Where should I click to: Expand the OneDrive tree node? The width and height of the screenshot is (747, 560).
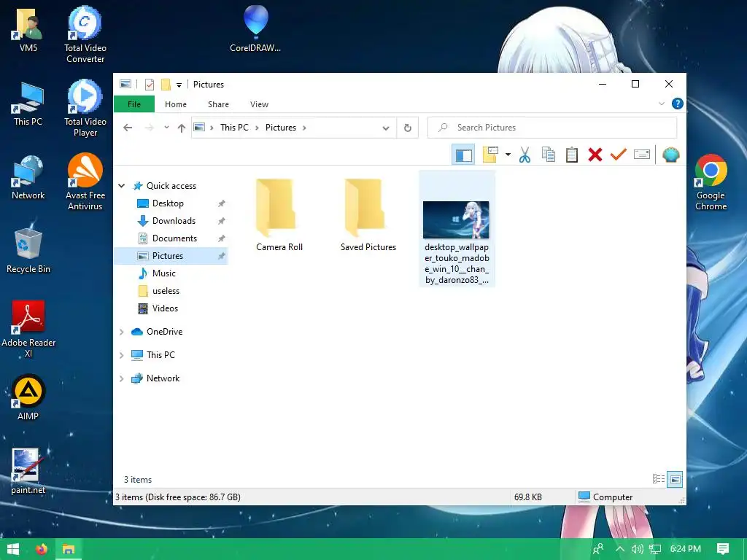pyautogui.click(x=122, y=332)
